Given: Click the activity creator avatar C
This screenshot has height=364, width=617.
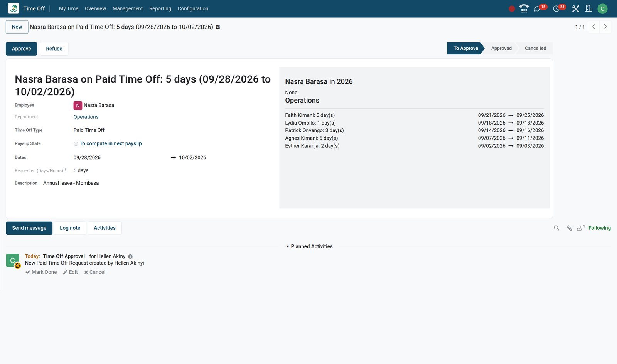Looking at the screenshot, I should pyautogui.click(x=13, y=261).
